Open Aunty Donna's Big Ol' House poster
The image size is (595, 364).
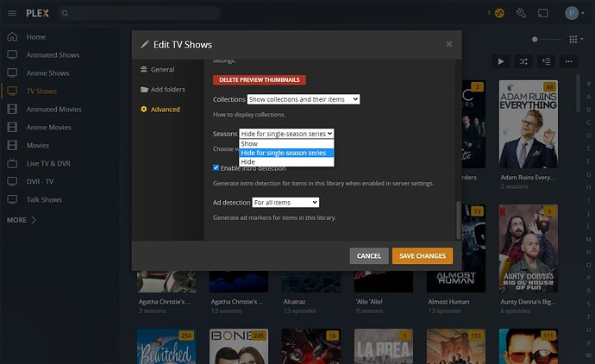[x=529, y=248]
